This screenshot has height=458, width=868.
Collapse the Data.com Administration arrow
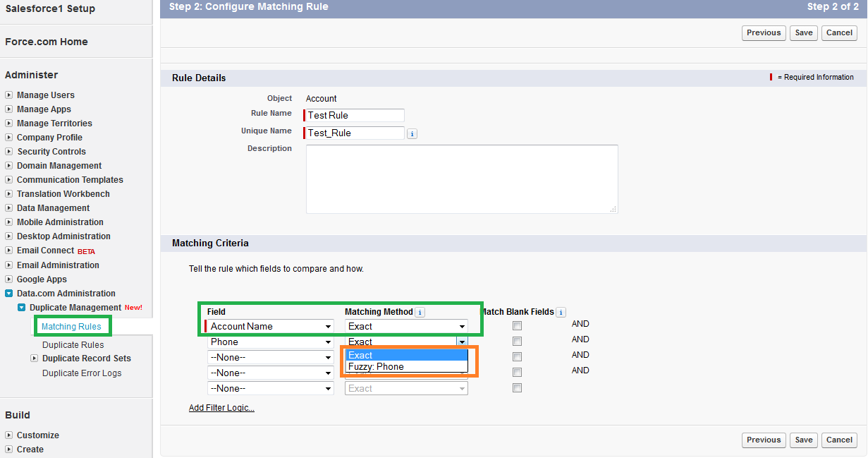pyautogui.click(x=8, y=294)
